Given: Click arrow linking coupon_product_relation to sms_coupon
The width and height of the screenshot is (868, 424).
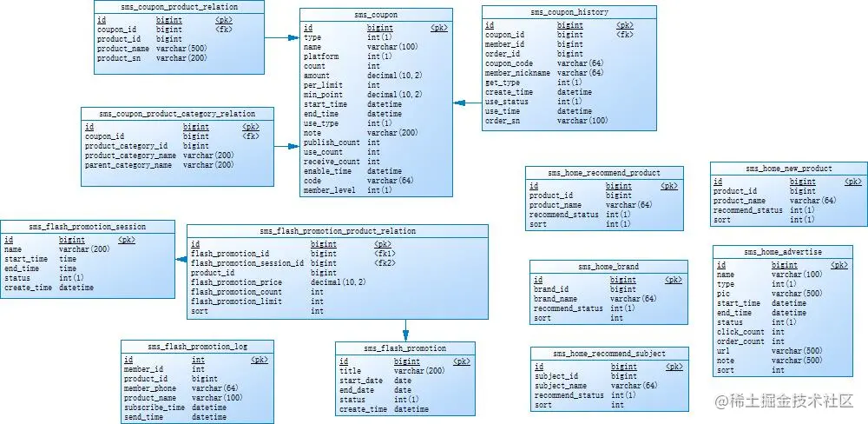Looking at the screenshot, I should [x=282, y=37].
